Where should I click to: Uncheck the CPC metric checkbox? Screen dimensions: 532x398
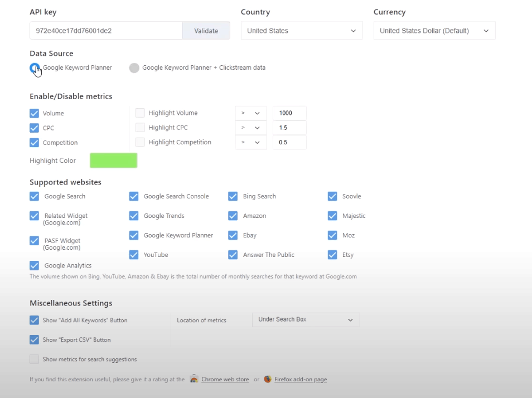34,128
